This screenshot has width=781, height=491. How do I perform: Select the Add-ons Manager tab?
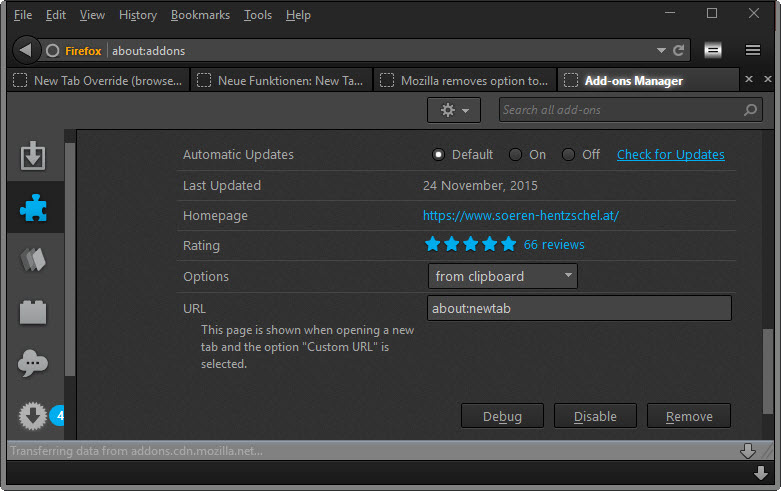click(648, 80)
